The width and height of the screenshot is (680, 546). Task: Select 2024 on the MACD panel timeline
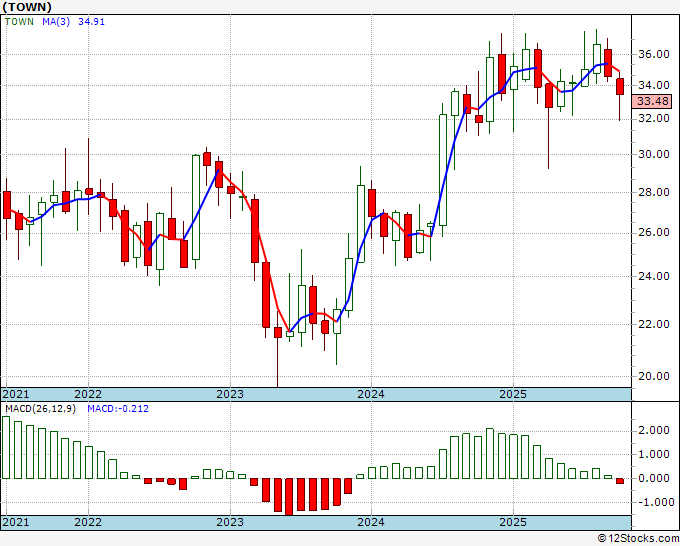point(371,522)
